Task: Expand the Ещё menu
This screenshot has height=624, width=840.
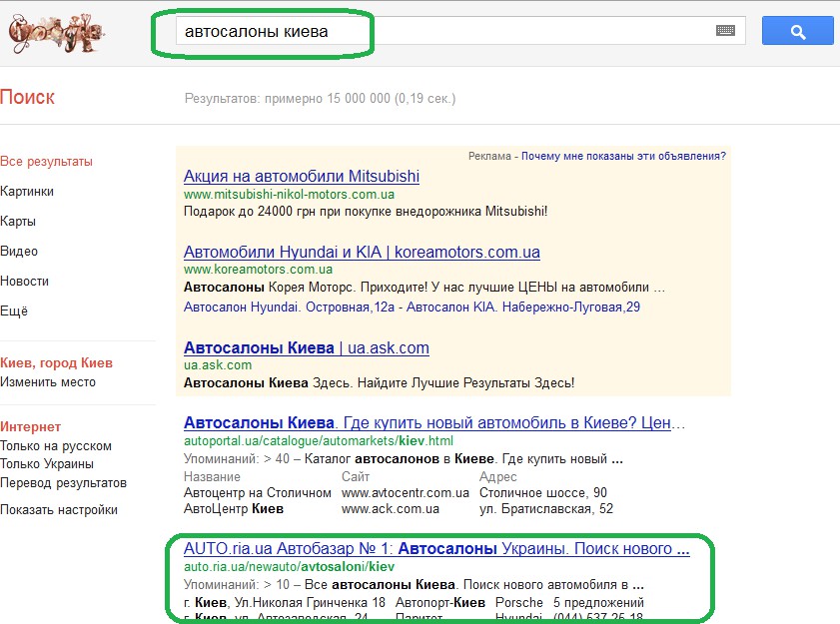Action: tap(14, 311)
